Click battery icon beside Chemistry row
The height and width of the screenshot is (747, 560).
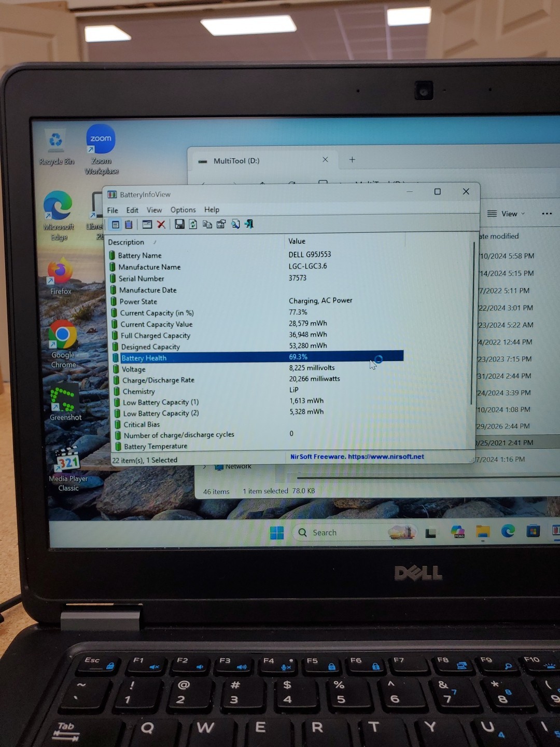(117, 392)
